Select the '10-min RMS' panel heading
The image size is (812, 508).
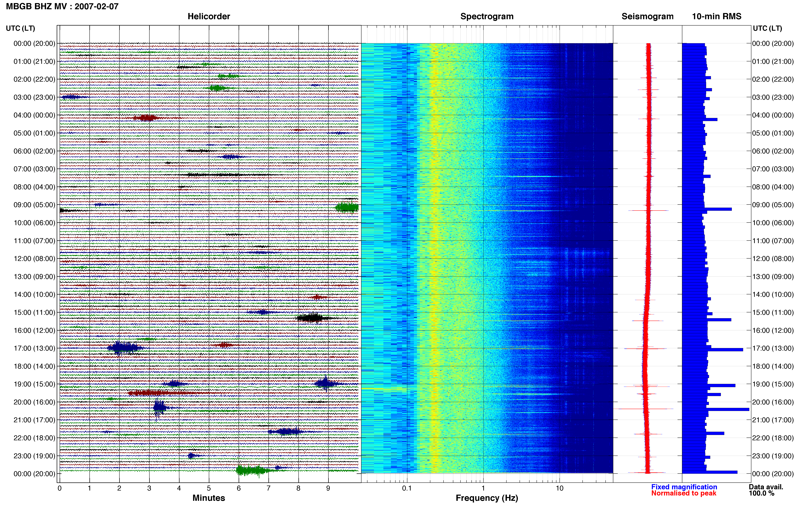(x=716, y=16)
